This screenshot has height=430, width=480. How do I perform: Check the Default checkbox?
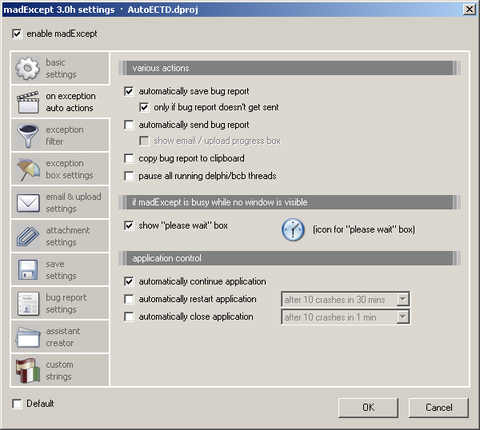click(17, 404)
